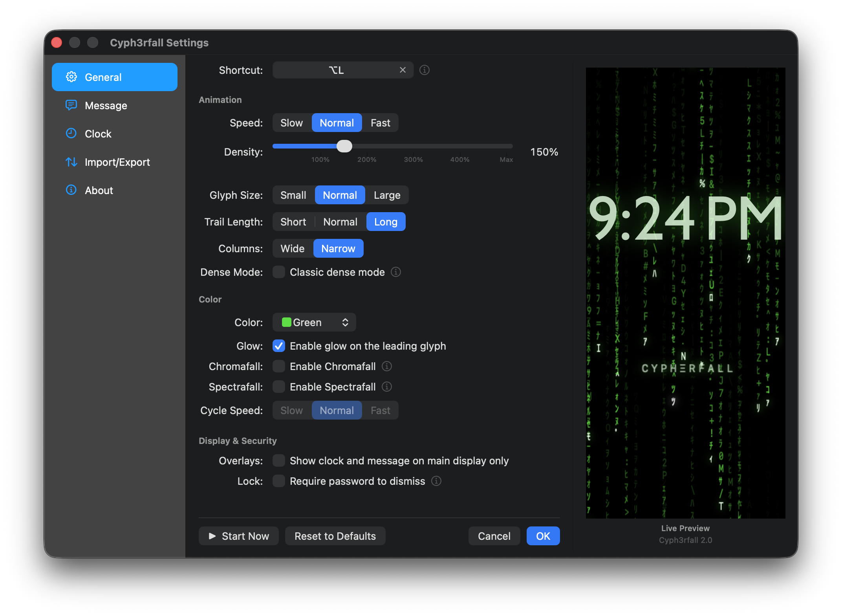Choose Large glyph size
The height and width of the screenshot is (616, 842).
tap(387, 195)
